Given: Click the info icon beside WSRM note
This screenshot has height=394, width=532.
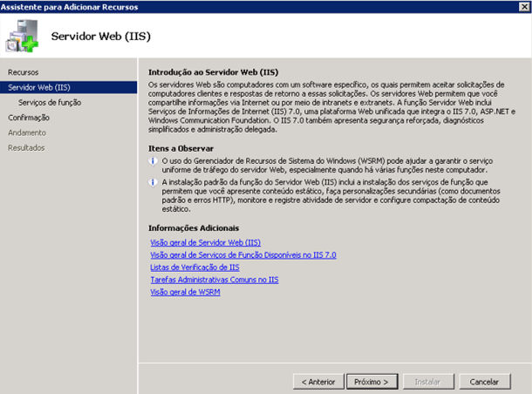Looking at the screenshot, I should 153,161.
